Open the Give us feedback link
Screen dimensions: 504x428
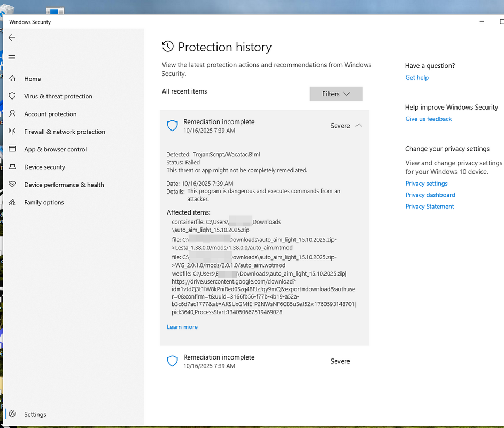(428, 119)
